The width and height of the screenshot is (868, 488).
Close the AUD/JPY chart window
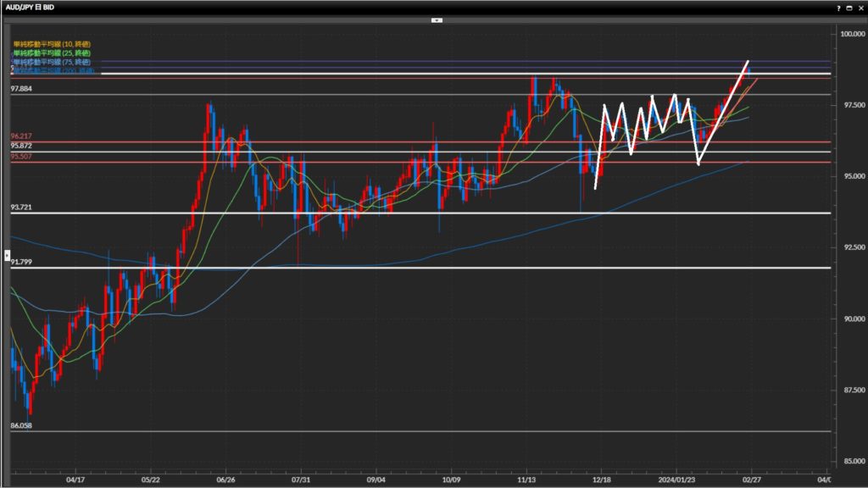pos(859,7)
